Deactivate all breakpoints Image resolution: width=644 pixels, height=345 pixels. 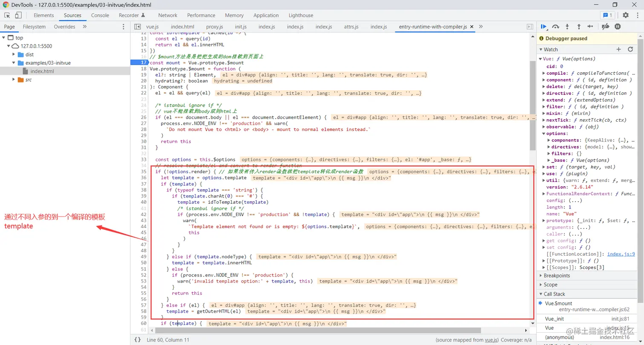point(605,26)
